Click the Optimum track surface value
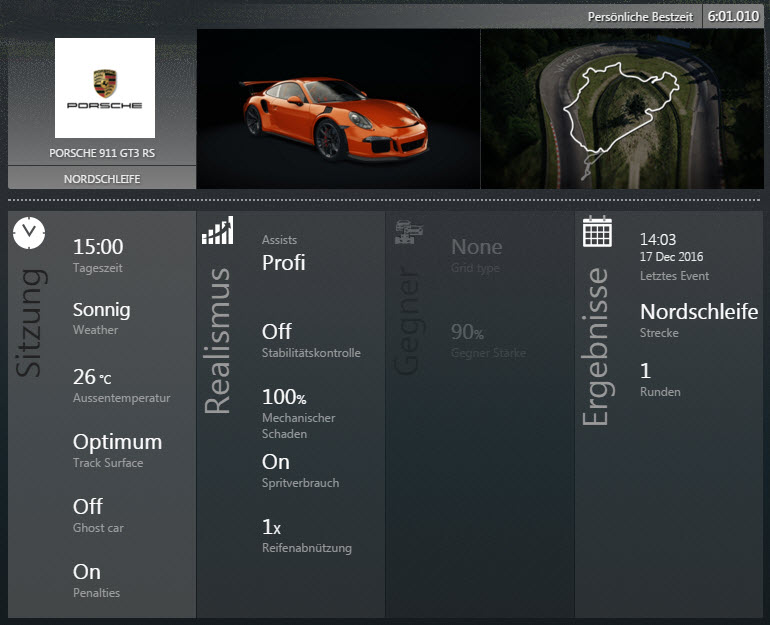The width and height of the screenshot is (770, 625). (117, 442)
